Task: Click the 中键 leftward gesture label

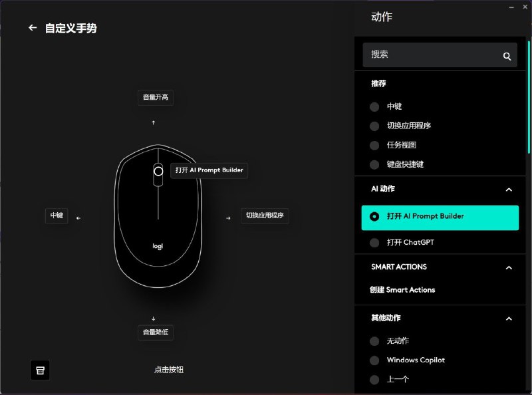Action: (56, 215)
